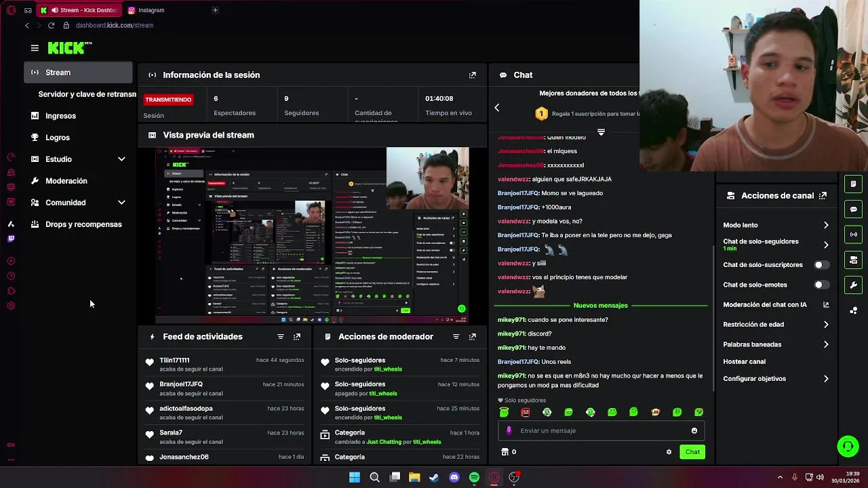Go back using browser back arrow

point(27,26)
